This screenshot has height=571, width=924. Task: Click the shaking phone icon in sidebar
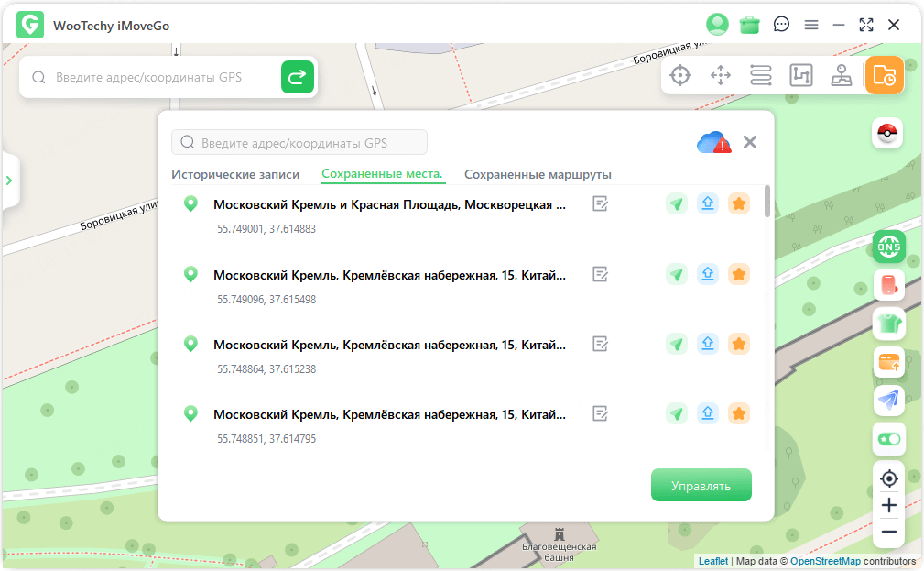pos(887,285)
